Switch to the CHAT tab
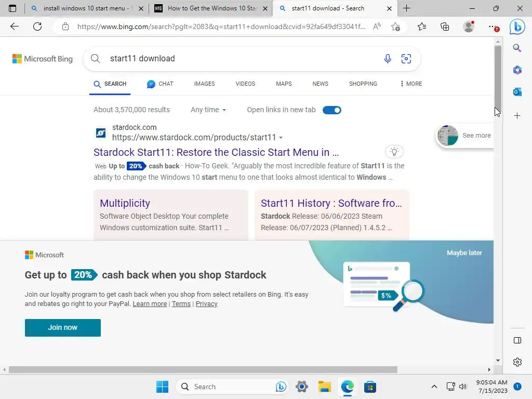The width and height of the screenshot is (532, 399). 160,84
